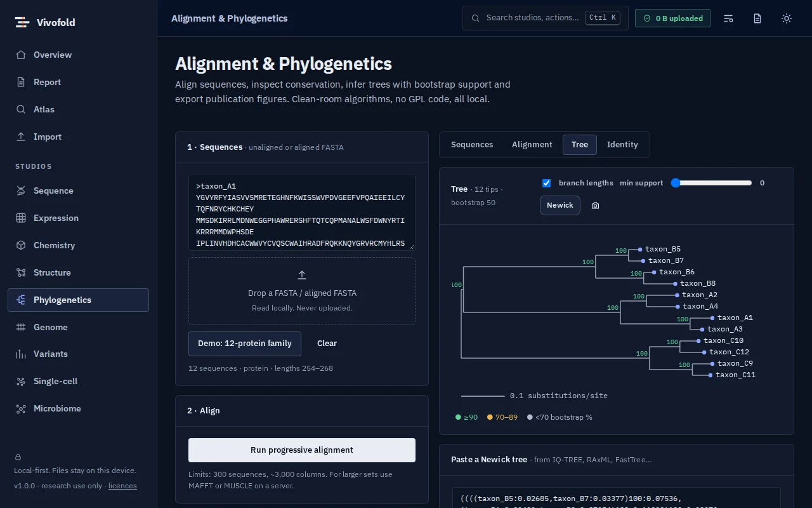
Task: Uncheck the branch lengths checkbox
Action: click(546, 183)
